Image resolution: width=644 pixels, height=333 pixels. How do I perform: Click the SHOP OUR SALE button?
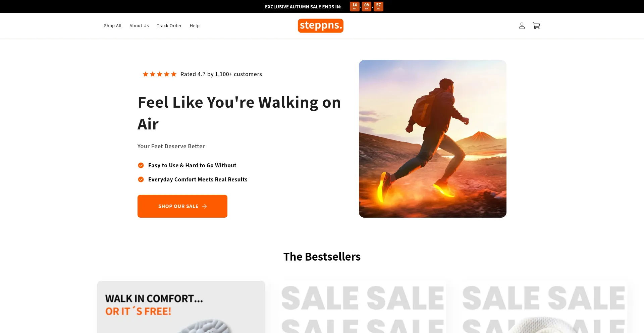tap(182, 206)
